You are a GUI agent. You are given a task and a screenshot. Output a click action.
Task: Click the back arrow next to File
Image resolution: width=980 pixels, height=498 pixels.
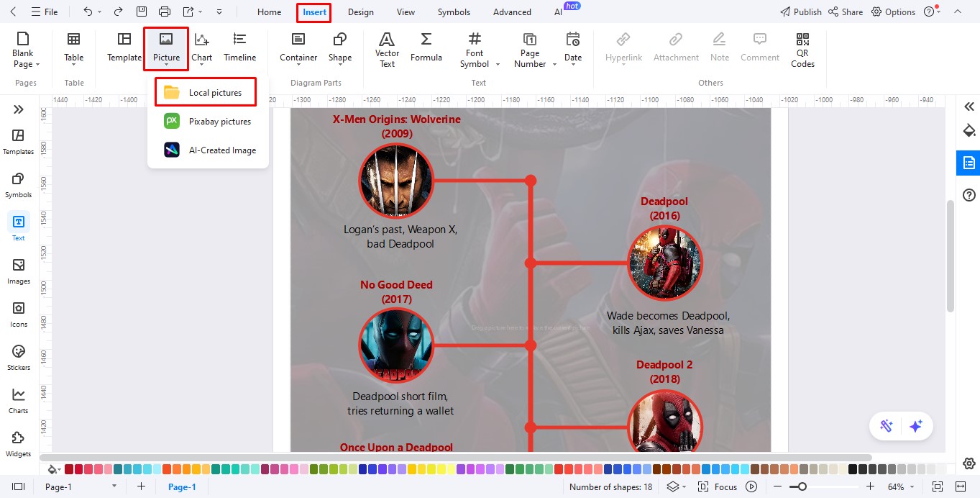14,12
